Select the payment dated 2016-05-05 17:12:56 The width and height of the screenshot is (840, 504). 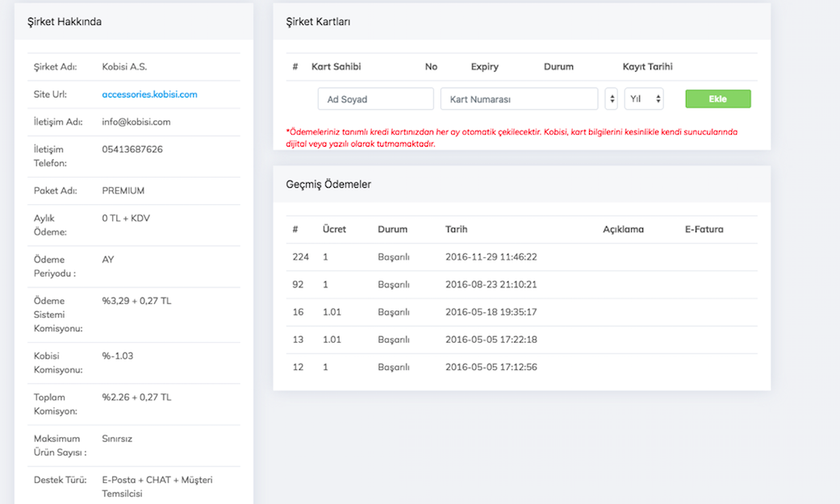(491, 367)
